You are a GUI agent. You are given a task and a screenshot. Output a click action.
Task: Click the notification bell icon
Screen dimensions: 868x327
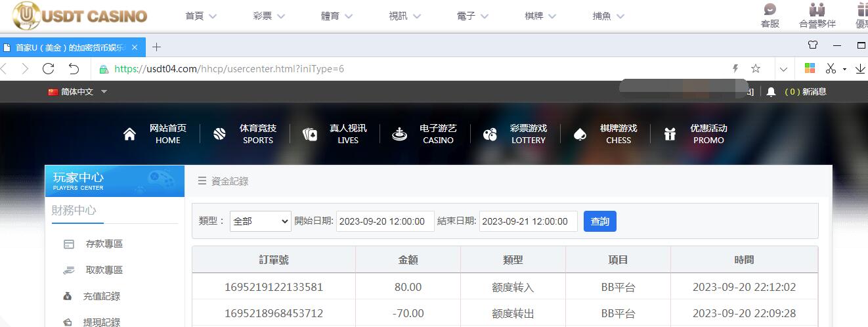tap(771, 92)
